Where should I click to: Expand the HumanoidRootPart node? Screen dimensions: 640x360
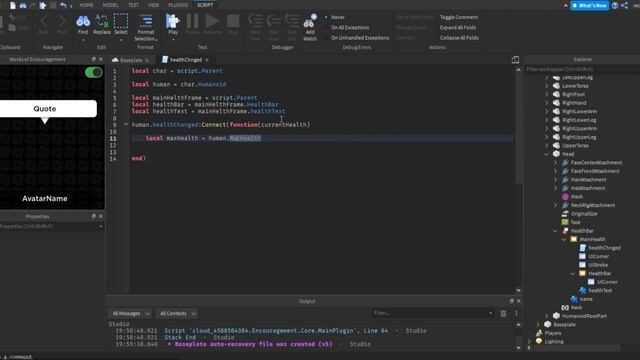tap(547, 316)
